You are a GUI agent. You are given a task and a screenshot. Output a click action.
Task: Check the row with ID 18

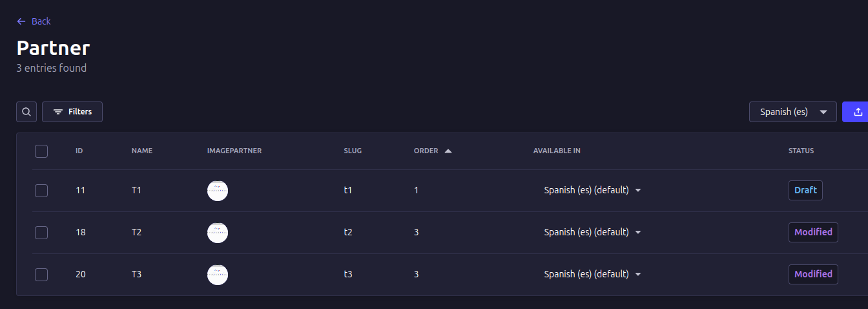(41, 233)
